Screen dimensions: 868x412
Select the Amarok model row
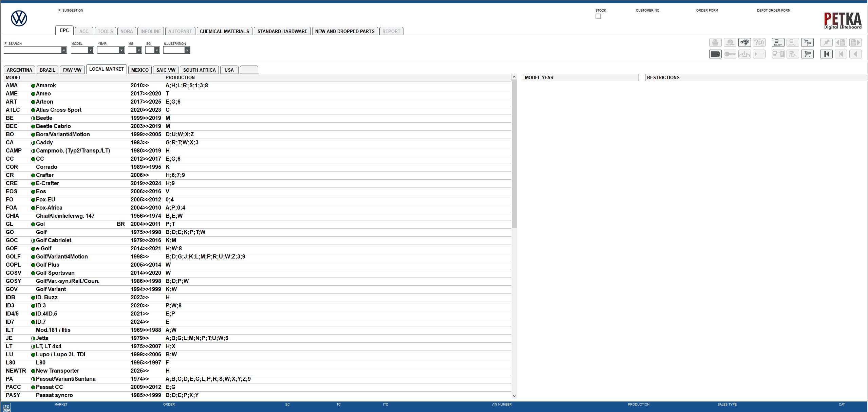point(46,86)
